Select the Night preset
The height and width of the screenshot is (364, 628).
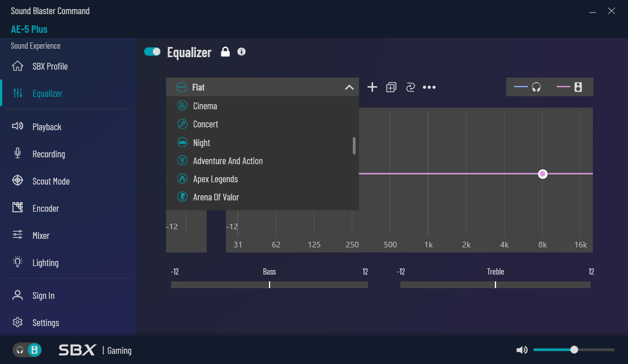[x=262, y=142]
